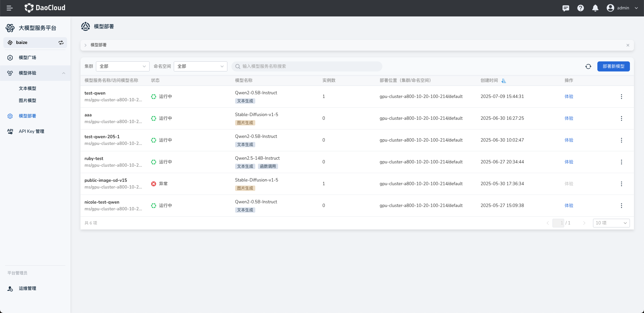644x313 pixels.
Task: Collapse the 模型体验 sidebar section
Action: pyautogui.click(x=63, y=73)
